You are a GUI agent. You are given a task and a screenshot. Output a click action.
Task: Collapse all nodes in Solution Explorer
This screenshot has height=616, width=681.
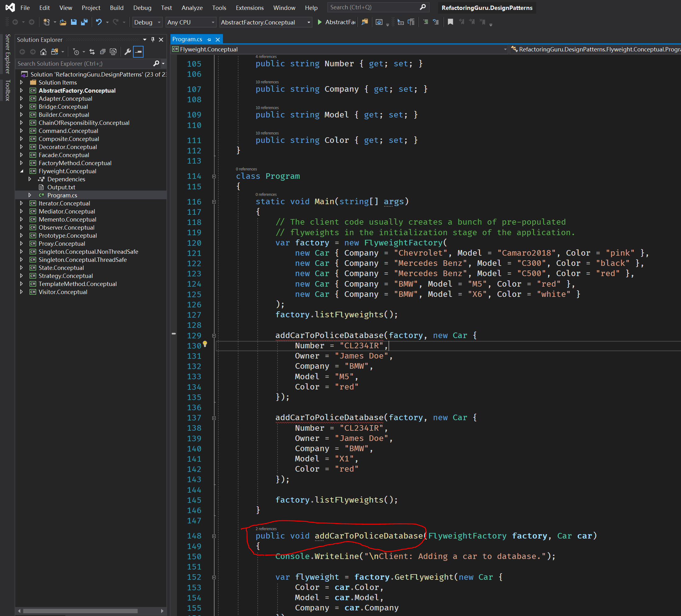click(x=103, y=52)
